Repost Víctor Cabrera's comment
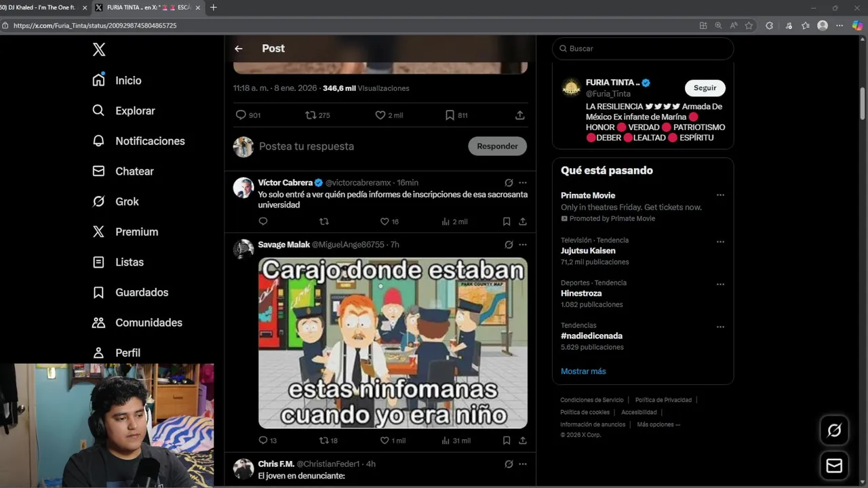Viewport: 868px width, 488px height. point(324,222)
